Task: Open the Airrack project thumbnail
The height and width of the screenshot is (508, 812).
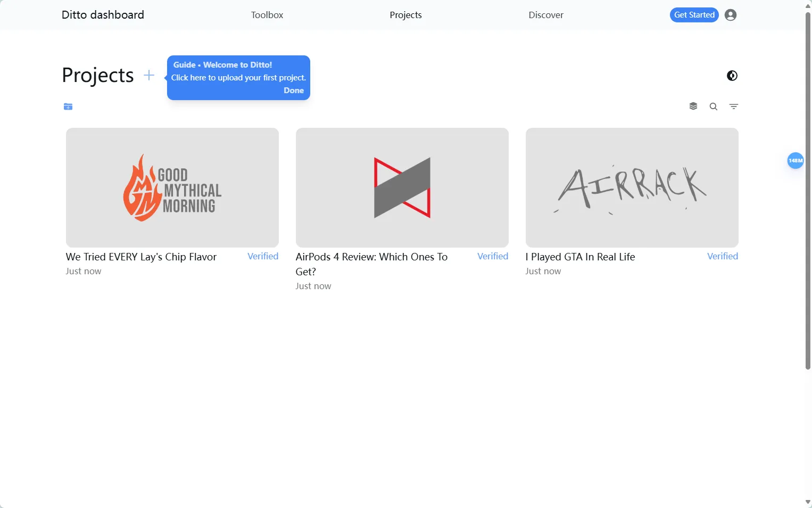Action: tap(632, 187)
